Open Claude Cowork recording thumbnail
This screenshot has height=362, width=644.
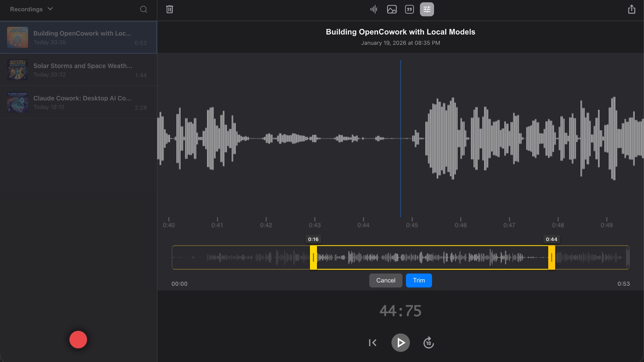pos(17,102)
